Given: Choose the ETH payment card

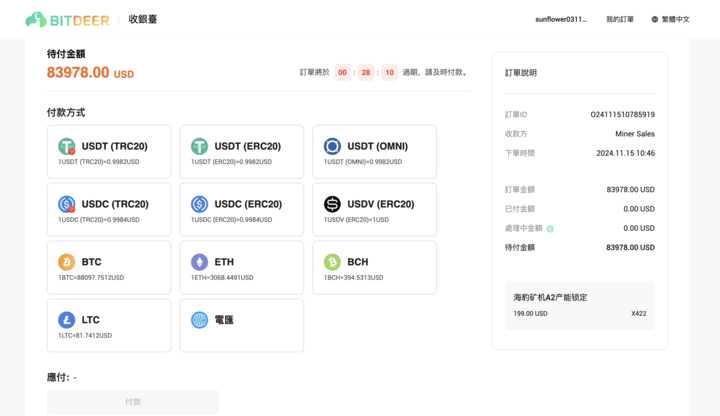Looking at the screenshot, I should pos(242,267).
